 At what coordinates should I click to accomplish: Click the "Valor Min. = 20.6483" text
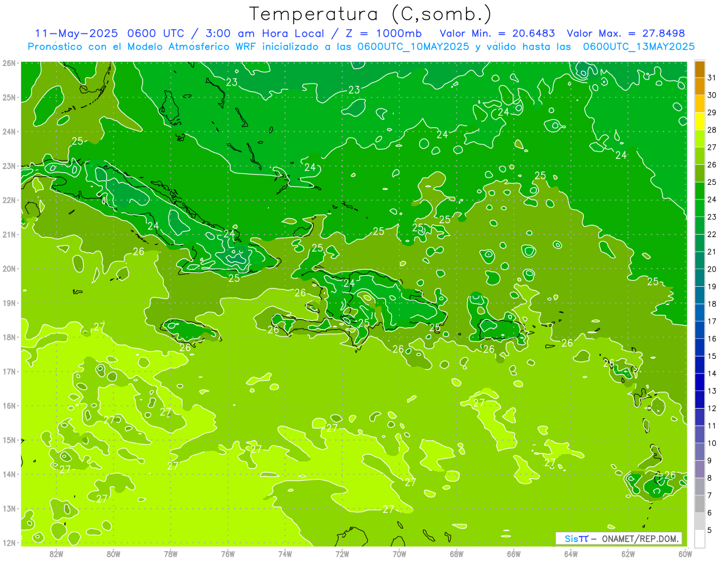[x=497, y=33]
